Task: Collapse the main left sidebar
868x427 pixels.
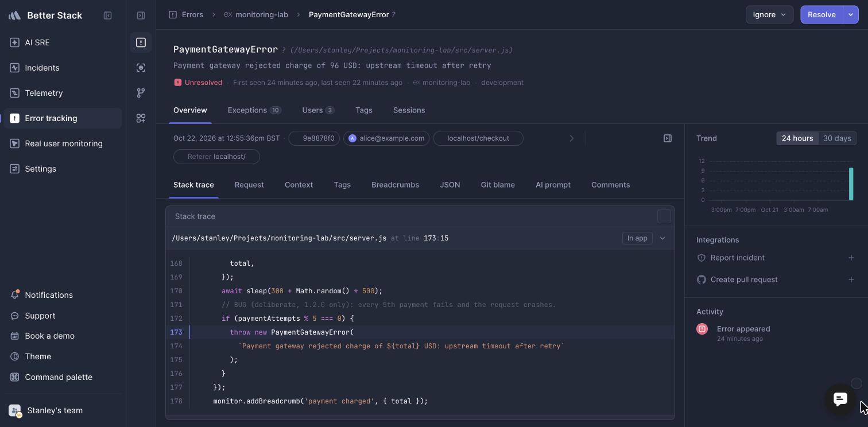Action: (x=107, y=15)
